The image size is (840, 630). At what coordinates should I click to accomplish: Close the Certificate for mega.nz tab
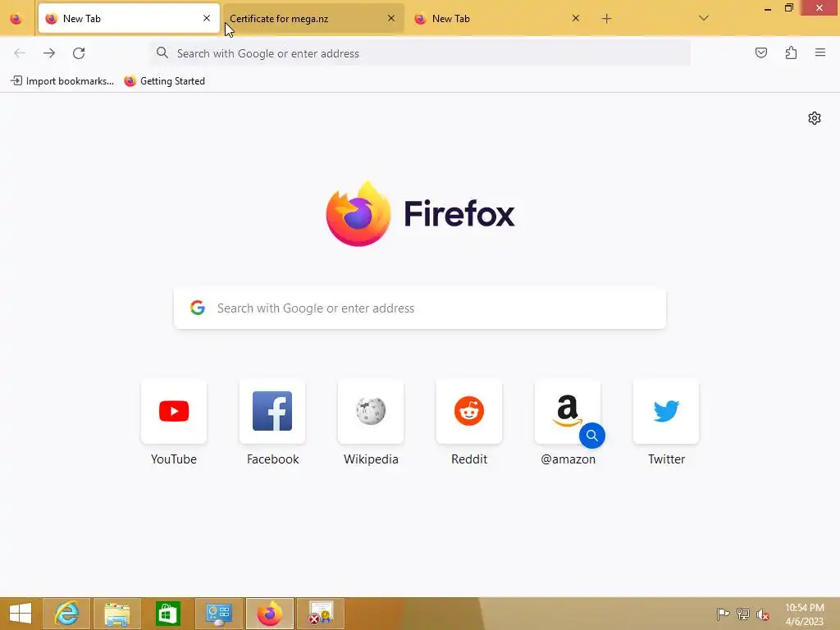(391, 18)
